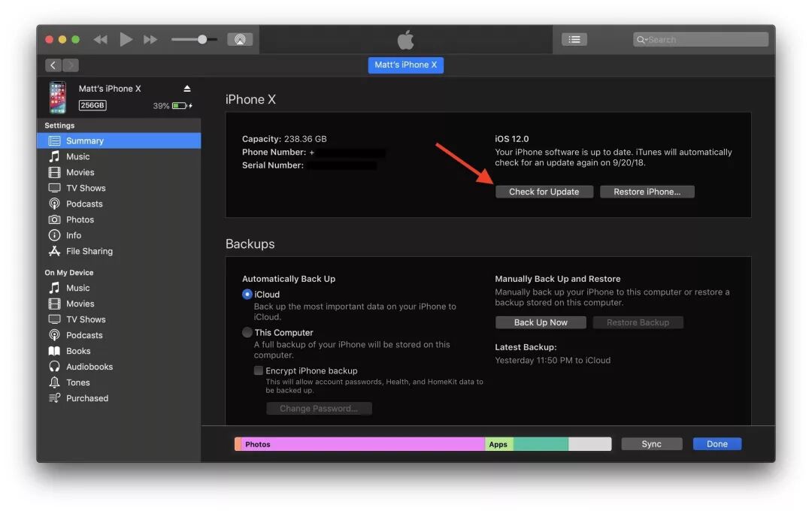The width and height of the screenshot is (812, 511).
Task: Open the AirPlay output icon
Action: click(240, 39)
